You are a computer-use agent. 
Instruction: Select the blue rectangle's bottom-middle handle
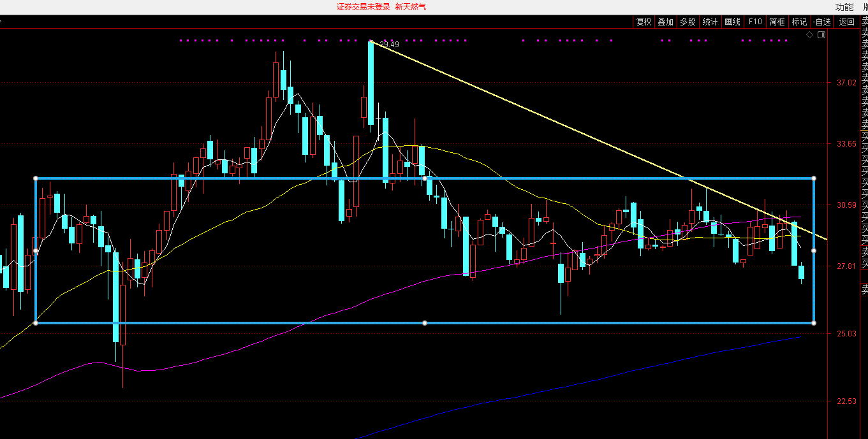[425, 323]
